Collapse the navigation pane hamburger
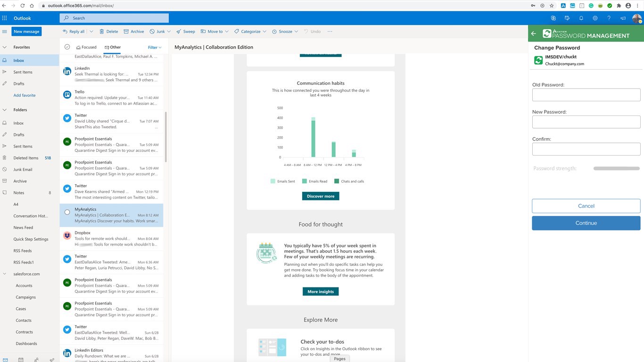644x362 pixels. [5, 32]
